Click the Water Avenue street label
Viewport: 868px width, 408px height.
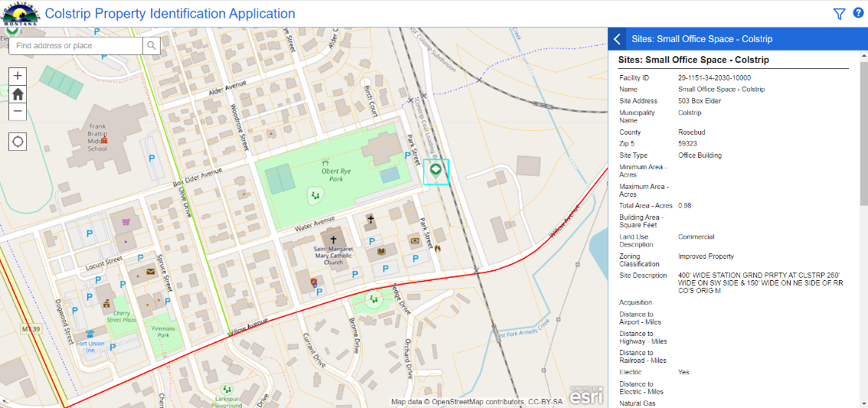click(x=316, y=224)
